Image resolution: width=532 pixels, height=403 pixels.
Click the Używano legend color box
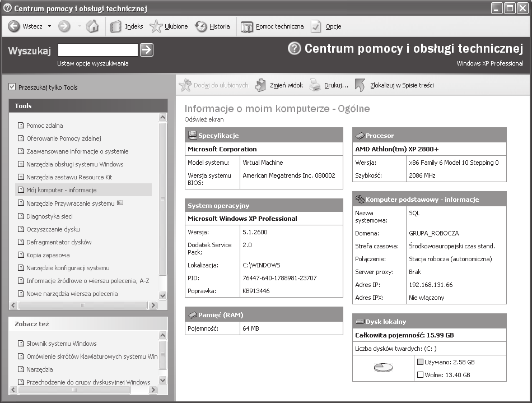pyautogui.click(x=420, y=362)
